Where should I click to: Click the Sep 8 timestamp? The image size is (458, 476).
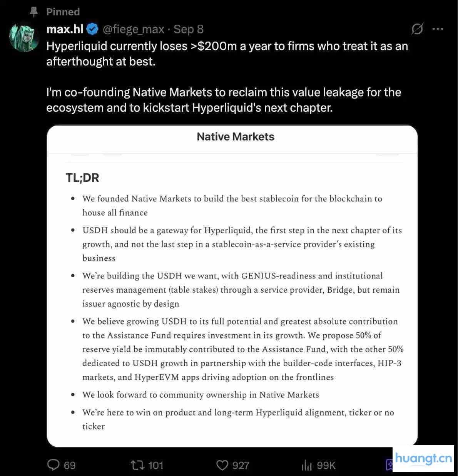click(x=188, y=28)
